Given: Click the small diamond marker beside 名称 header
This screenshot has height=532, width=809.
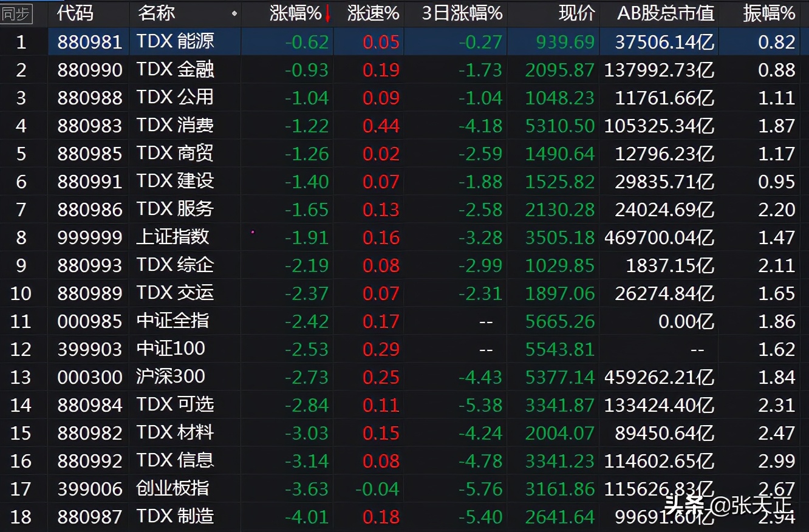Looking at the screenshot, I should click(235, 13).
